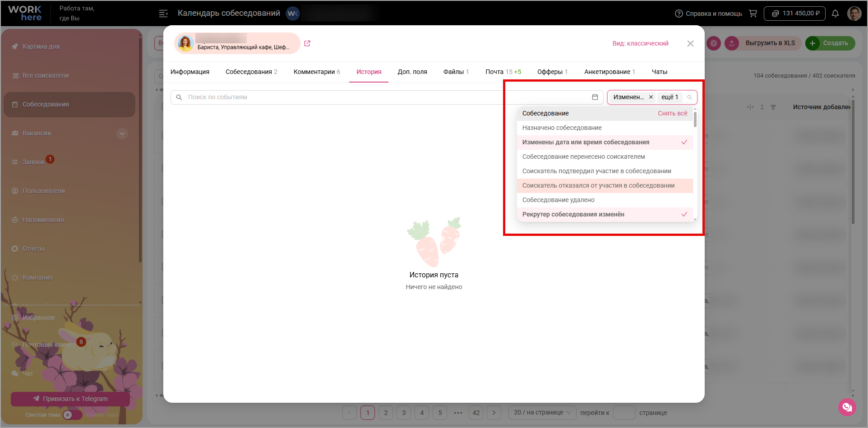
Task: Click the "Поиск по событиям" search field
Action: (x=387, y=97)
